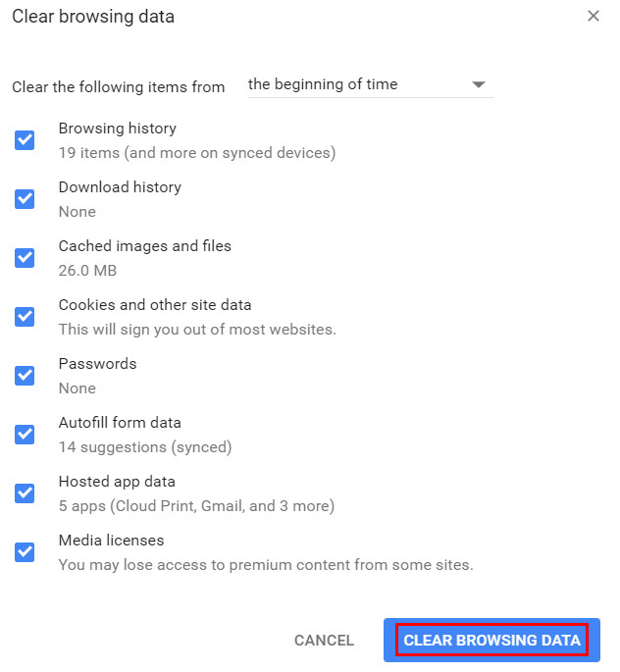Viewport: 620px width, 672px height.
Task: Click the 'Browsing history' label text
Action: (118, 129)
